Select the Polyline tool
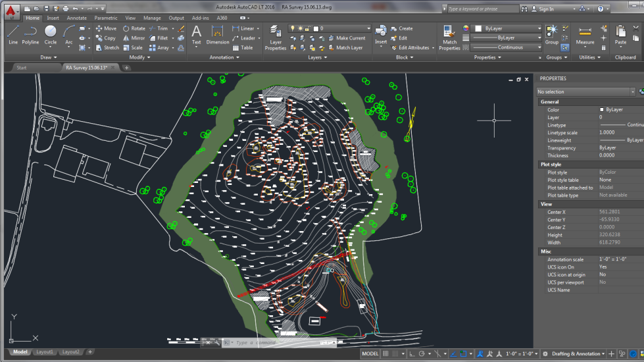 [x=30, y=34]
